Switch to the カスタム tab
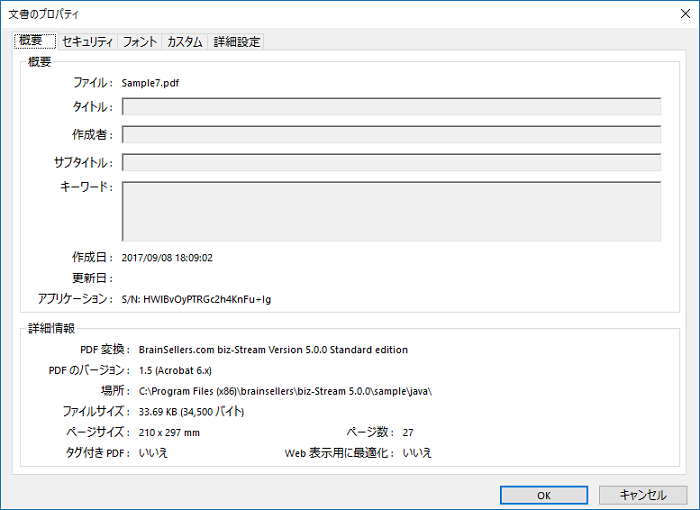This screenshot has height=510, width=700. [185, 42]
